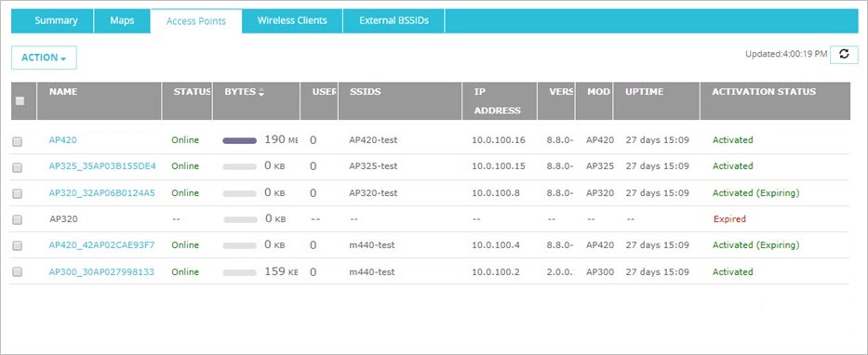Viewport: 868px width, 355px height.
Task: Open the External BSSIDs tab
Action: click(394, 21)
